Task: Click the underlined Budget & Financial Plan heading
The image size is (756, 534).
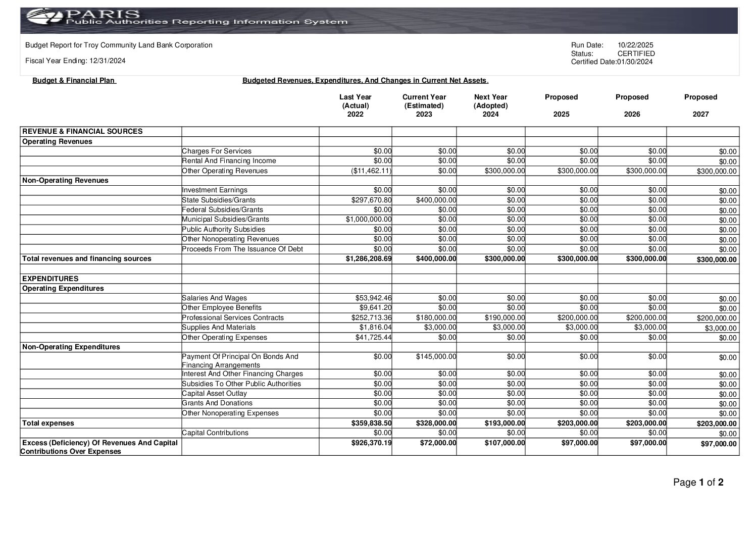Action: coord(74,80)
